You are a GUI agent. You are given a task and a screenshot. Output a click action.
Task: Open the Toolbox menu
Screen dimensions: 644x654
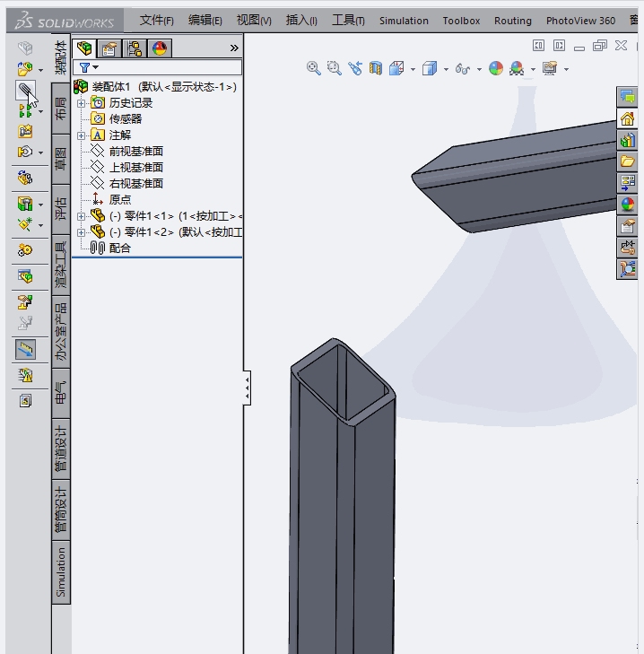click(x=461, y=21)
